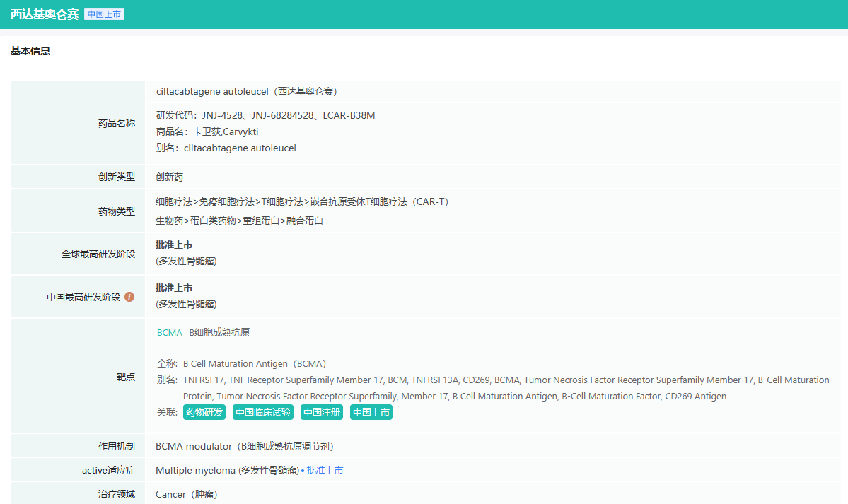This screenshot has width=848, height=504.
Task: Click the 中国上市 badge beside the header title
Action: click(x=104, y=14)
